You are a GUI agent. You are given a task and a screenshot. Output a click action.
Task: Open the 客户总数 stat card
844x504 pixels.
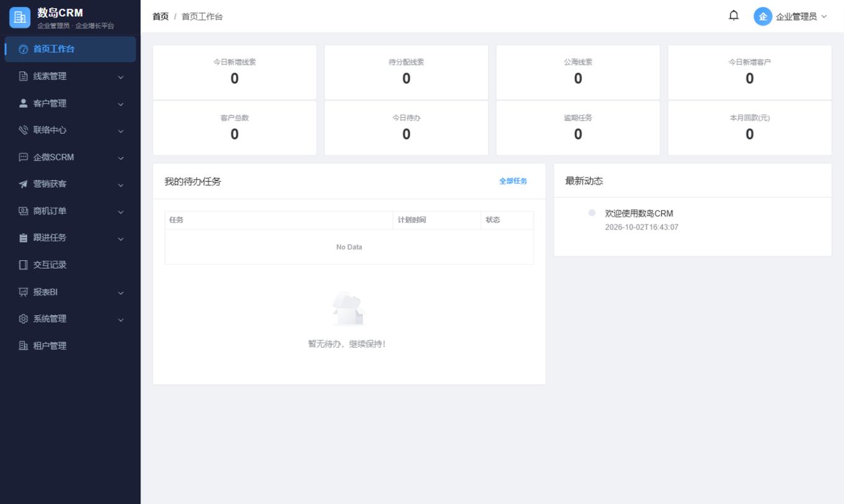235,128
